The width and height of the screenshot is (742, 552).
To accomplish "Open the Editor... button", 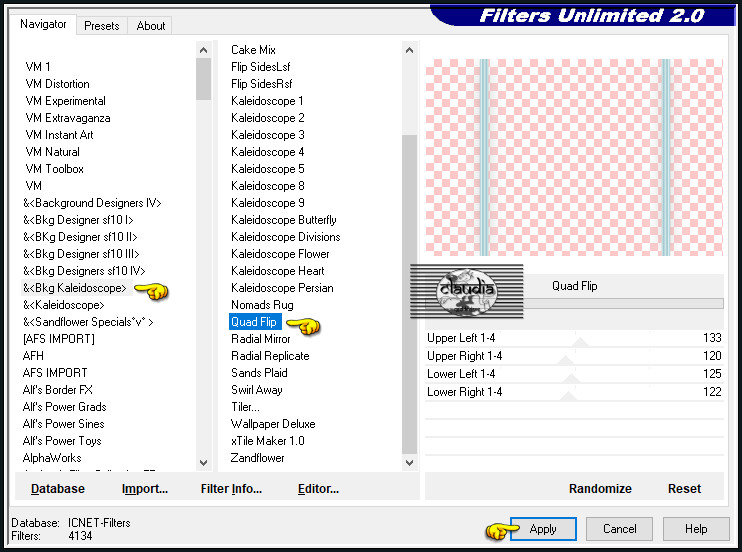I will pyautogui.click(x=318, y=489).
